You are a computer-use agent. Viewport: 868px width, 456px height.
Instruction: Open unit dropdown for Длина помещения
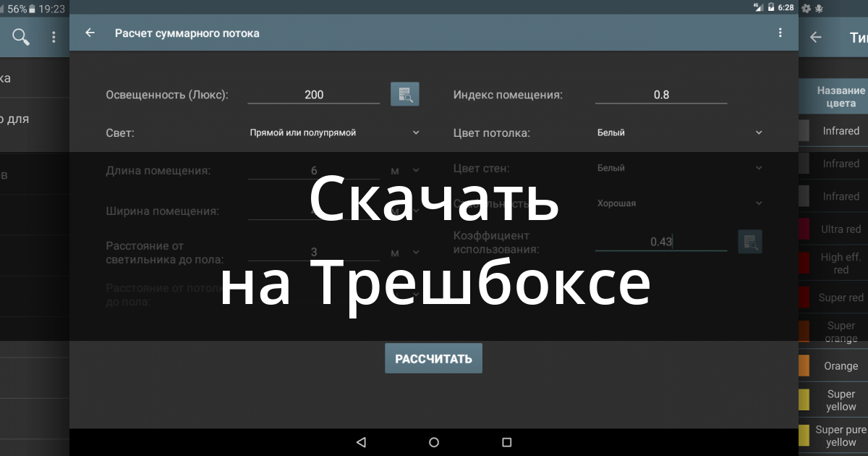point(405,171)
